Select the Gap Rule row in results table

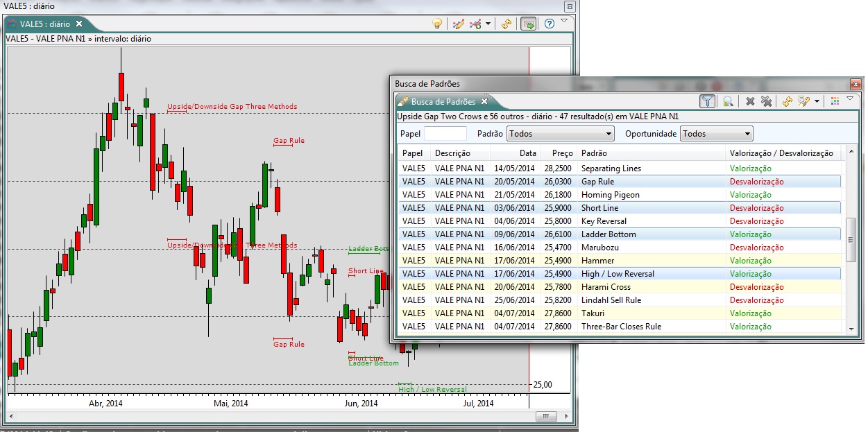click(x=619, y=182)
